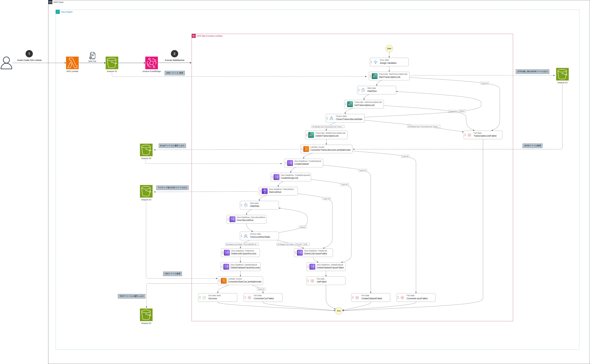Select the CreateRecipeJob DataBrew icon

(x=276, y=177)
